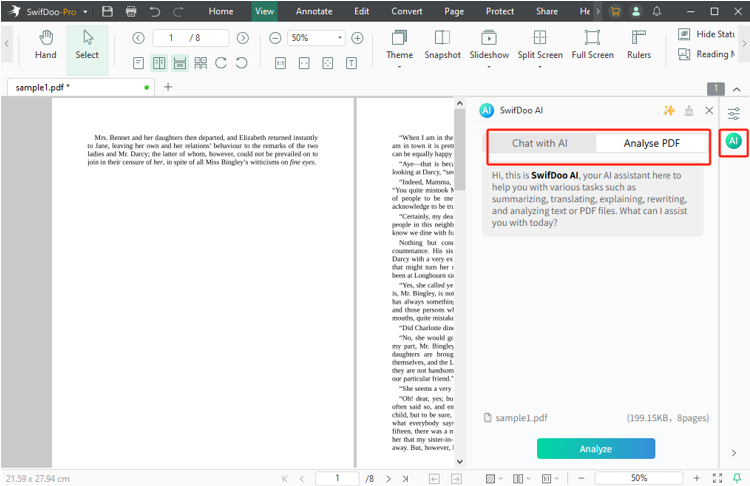750x486 pixels.
Task: Open the properties sliders sidebar icon
Action: coord(734,114)
